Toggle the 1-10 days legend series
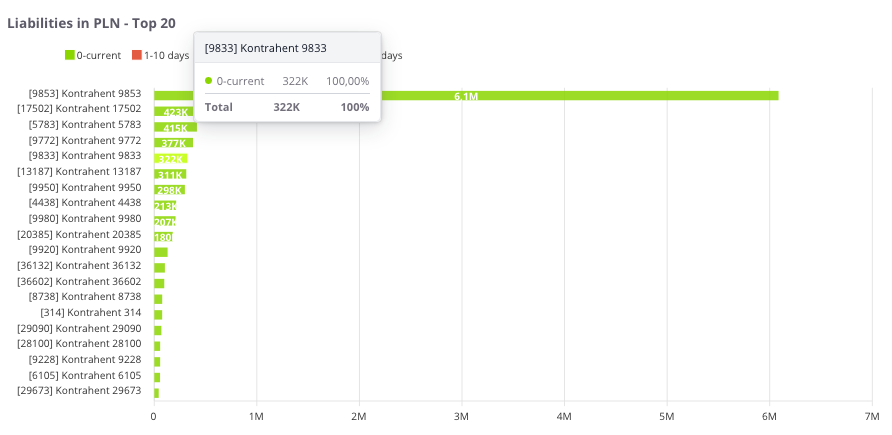The height and width of the screenshot is (435, 892). [166, 56]
